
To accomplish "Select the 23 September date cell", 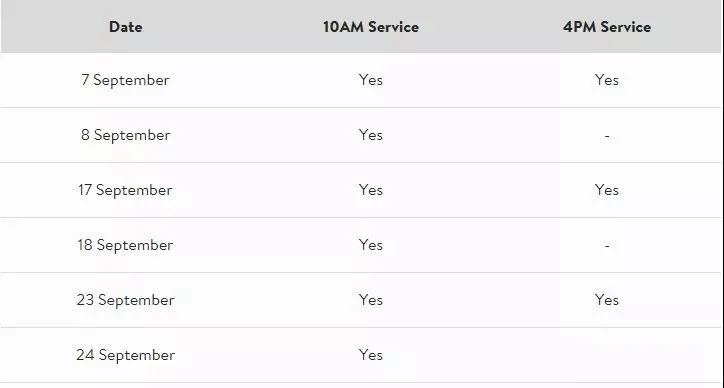I will (x=126, y=300).
